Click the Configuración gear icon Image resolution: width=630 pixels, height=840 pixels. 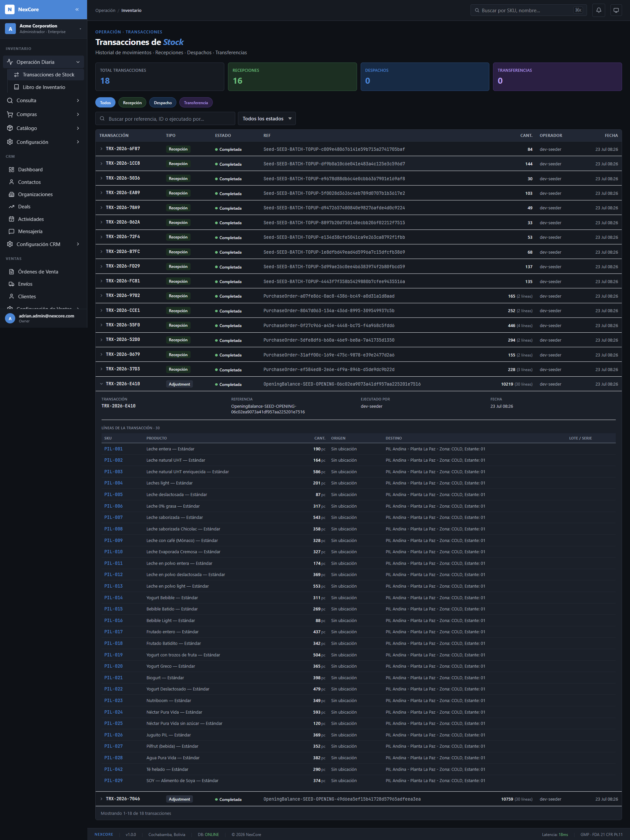click(10, 142)
